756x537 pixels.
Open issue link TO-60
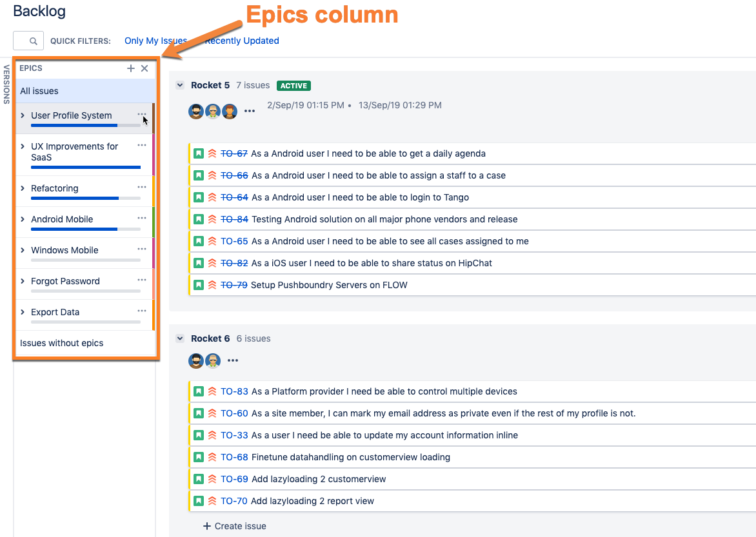[x=234, y=413]
